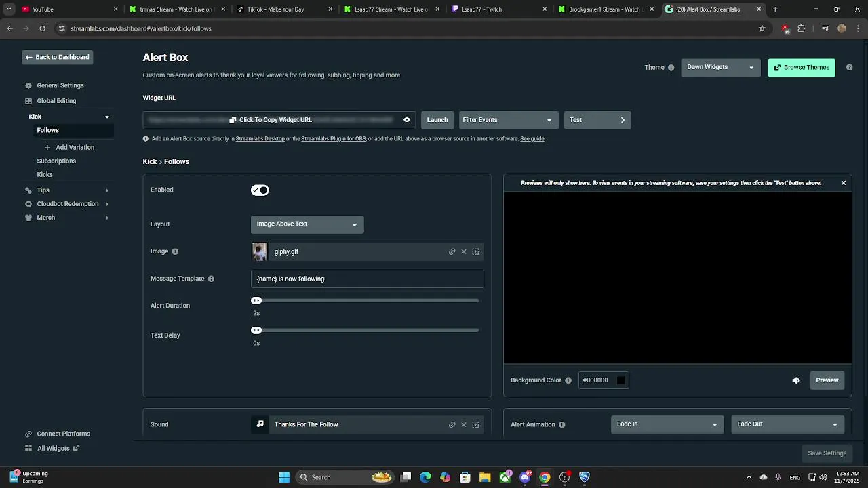
Task: Add a variation under Follows
Action: [x=69, y=147]
